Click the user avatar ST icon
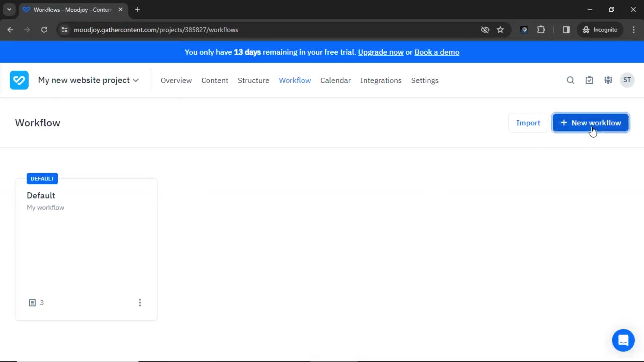 pos(627,80)
